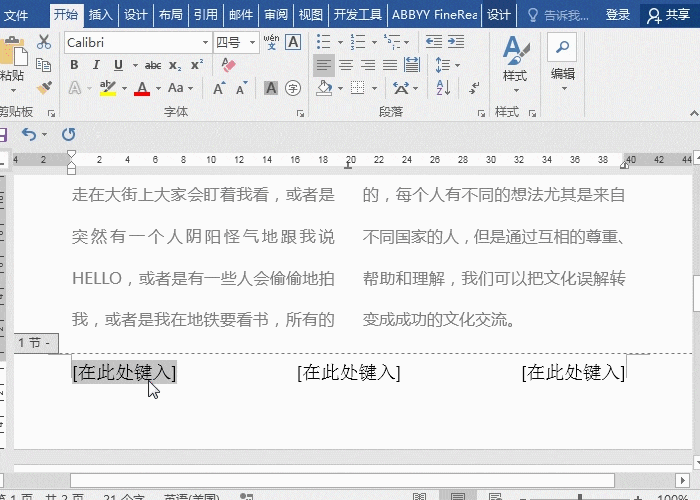Center align text

point(346,65)
